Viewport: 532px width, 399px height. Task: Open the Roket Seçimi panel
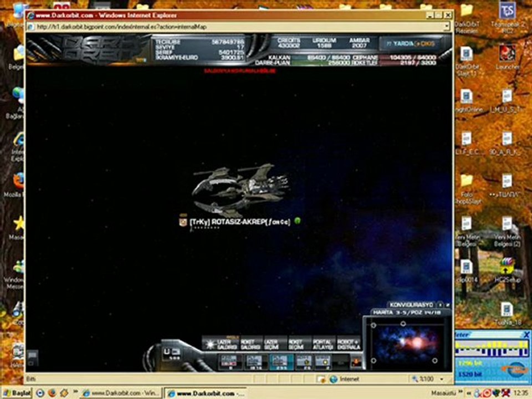pyautogui.click(x=299, y=344)
